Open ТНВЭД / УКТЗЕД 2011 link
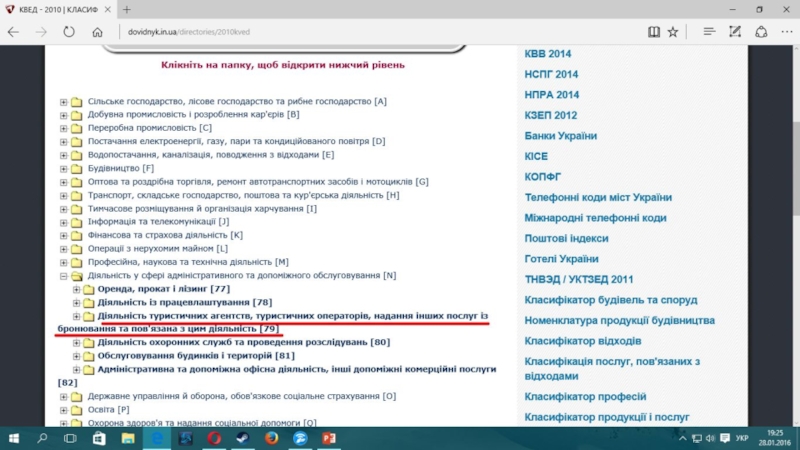The width and height of the screenshot is (800, 450). [579, 280]
